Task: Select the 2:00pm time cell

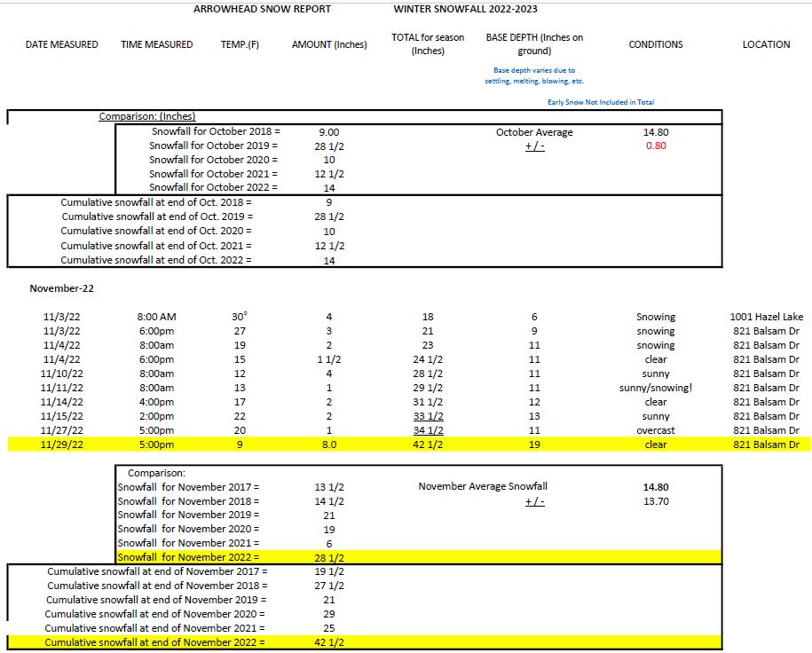Action: (156, 416)
